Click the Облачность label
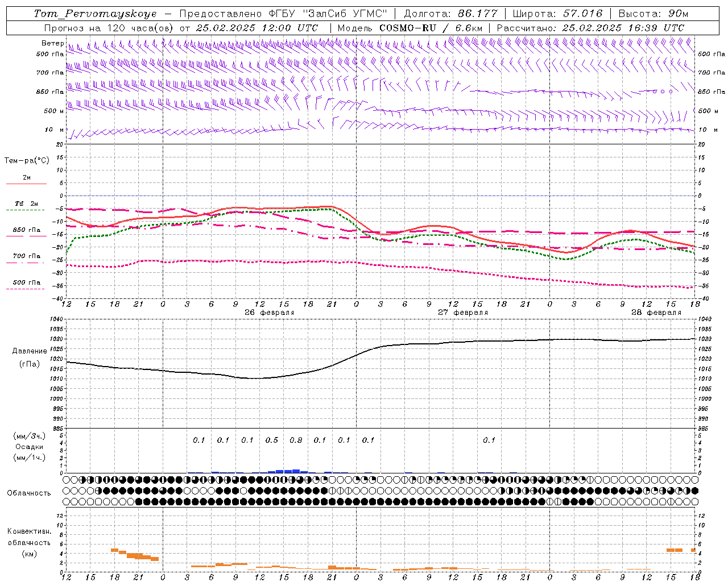This screenshot has width=728, height=582. (x=29, y=493)
